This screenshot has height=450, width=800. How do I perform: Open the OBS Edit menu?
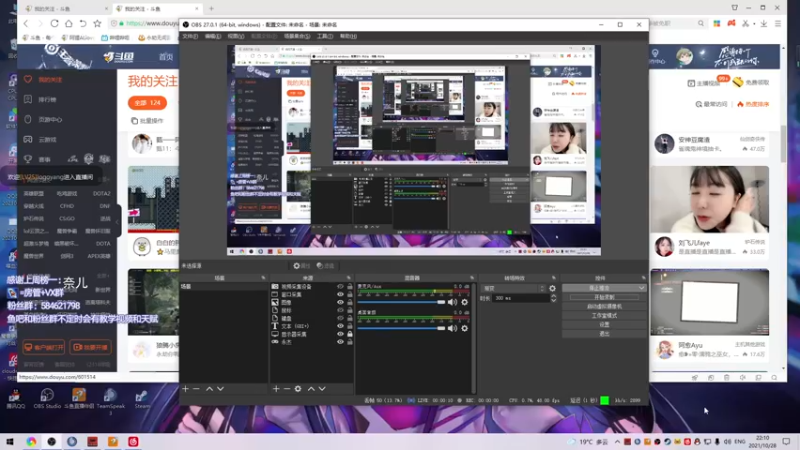click(x=213, y=36)
